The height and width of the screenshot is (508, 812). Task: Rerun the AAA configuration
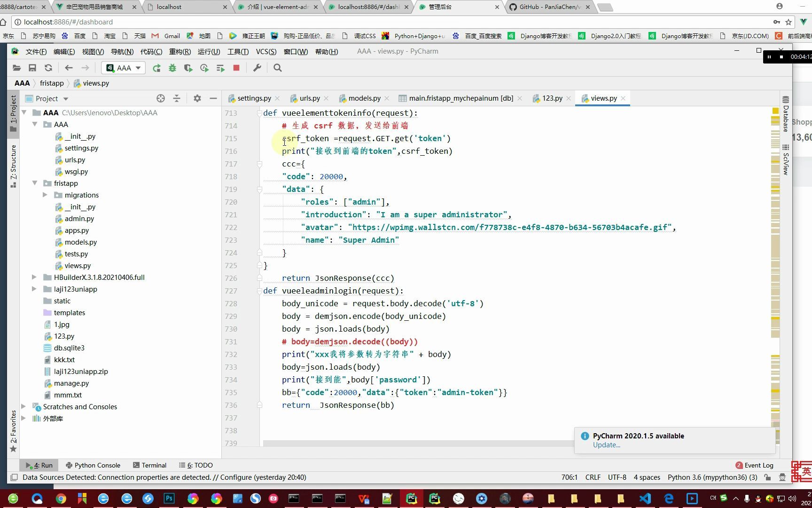[x=156, y=68]
